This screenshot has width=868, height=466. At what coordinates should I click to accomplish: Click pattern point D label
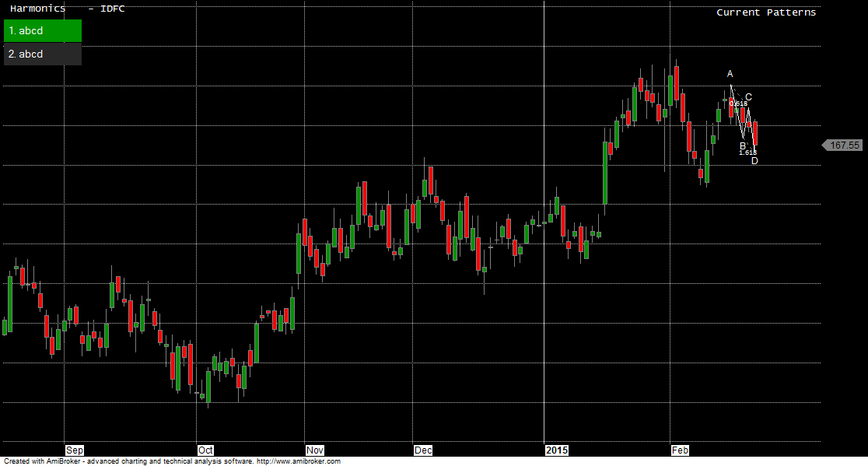coord(754,161)
